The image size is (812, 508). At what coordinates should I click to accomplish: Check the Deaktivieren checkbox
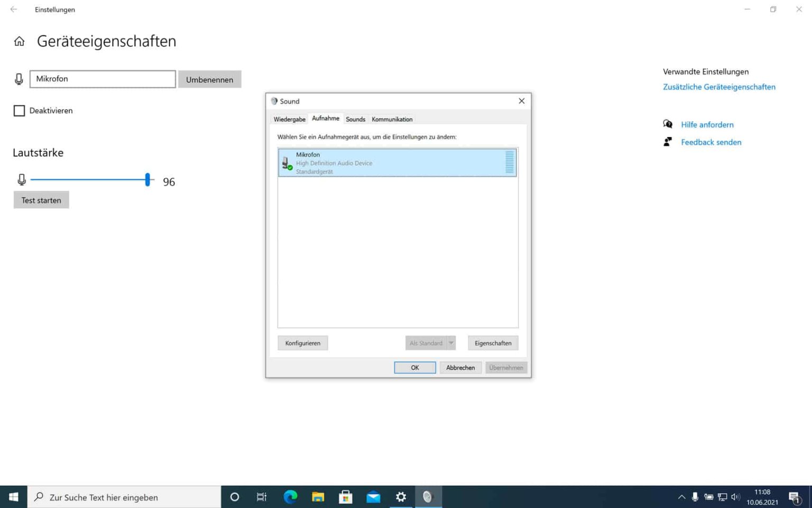[19, 110]
